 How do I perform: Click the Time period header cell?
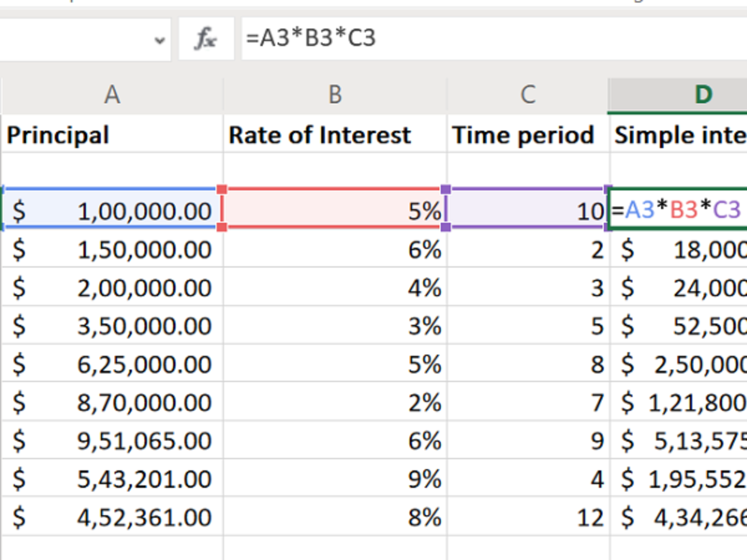527,135
